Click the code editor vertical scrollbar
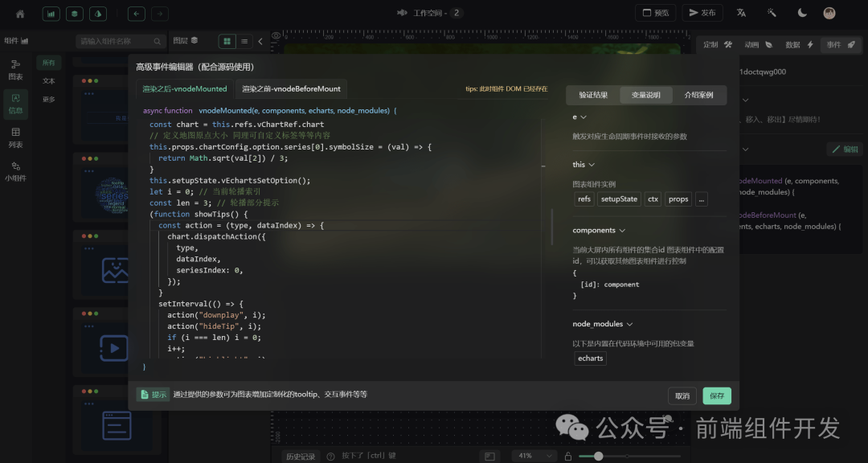 pyautogui.click(x=552, y=227)
